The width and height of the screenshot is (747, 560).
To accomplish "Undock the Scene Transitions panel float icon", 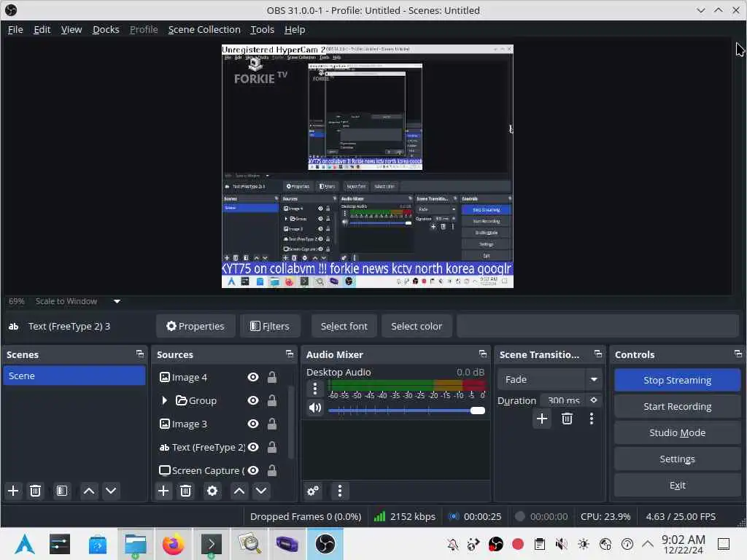I will (x=598, y=354).
